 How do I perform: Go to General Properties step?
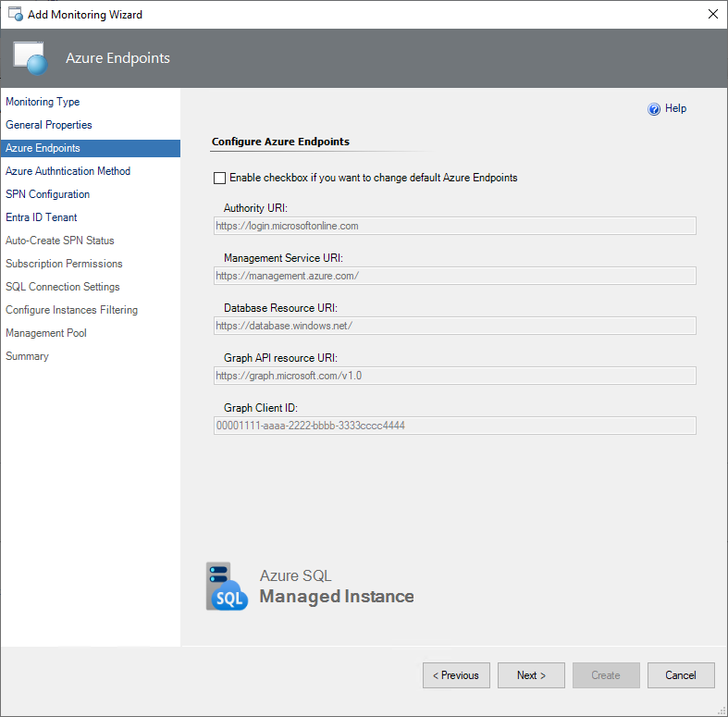(x=49, y=125)
